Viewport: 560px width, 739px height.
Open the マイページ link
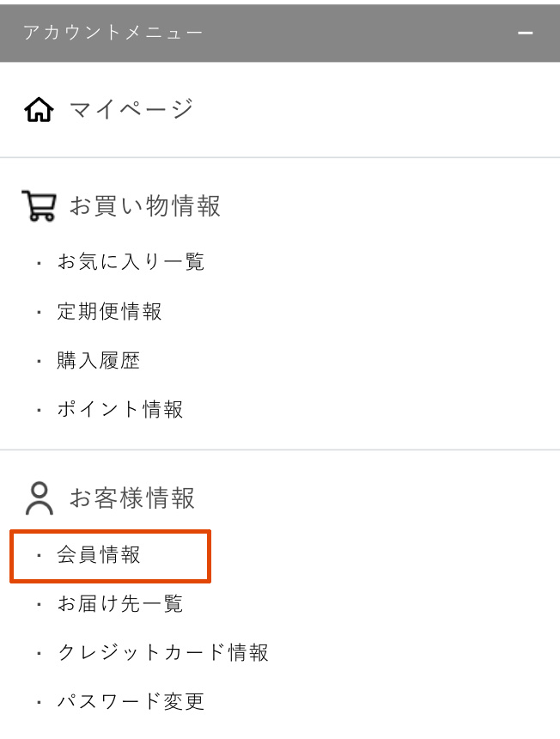[131, 109]
